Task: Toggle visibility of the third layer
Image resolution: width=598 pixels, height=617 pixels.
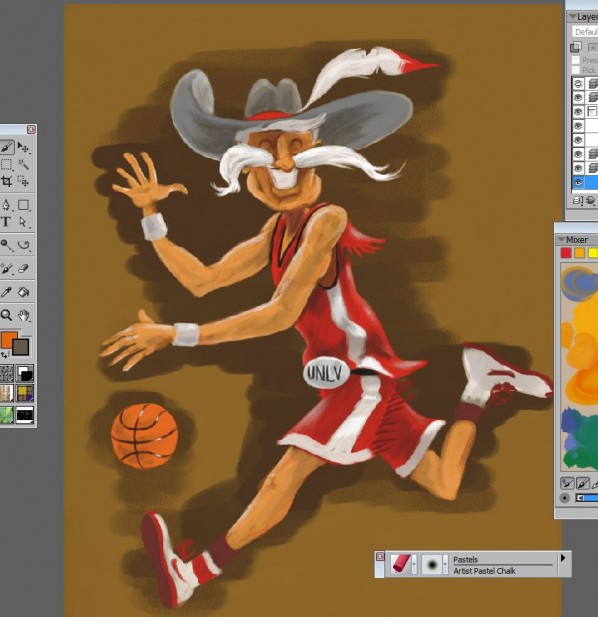Action: [578, 111]
